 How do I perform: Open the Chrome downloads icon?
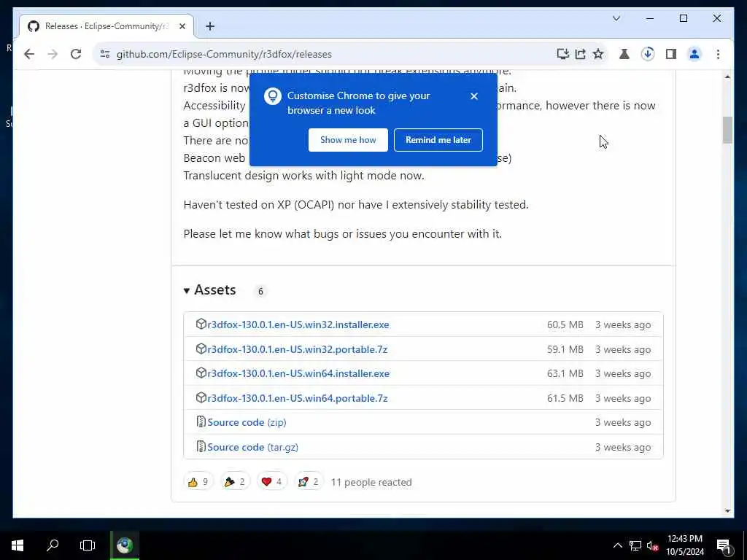[x=648, y=54]
